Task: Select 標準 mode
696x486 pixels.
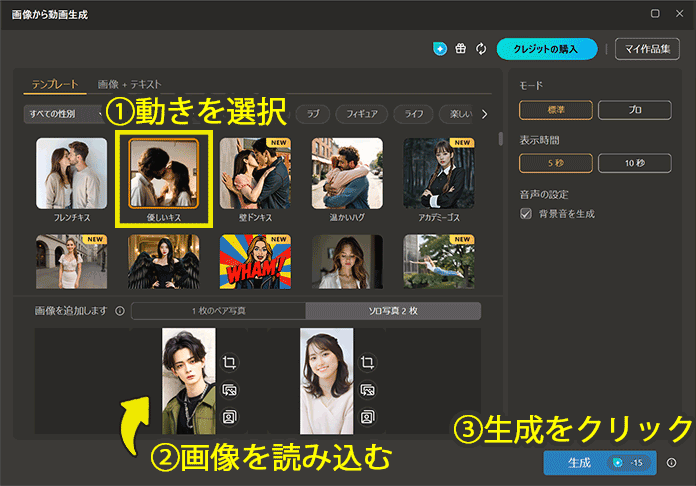Action: (556, 110)
